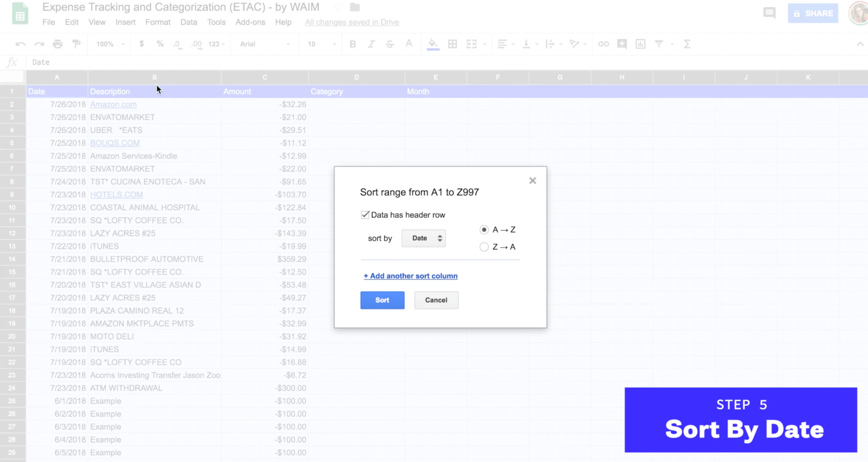Select the paint format roller icon
This screenshot has width=868, height=462.
point(77,44)
